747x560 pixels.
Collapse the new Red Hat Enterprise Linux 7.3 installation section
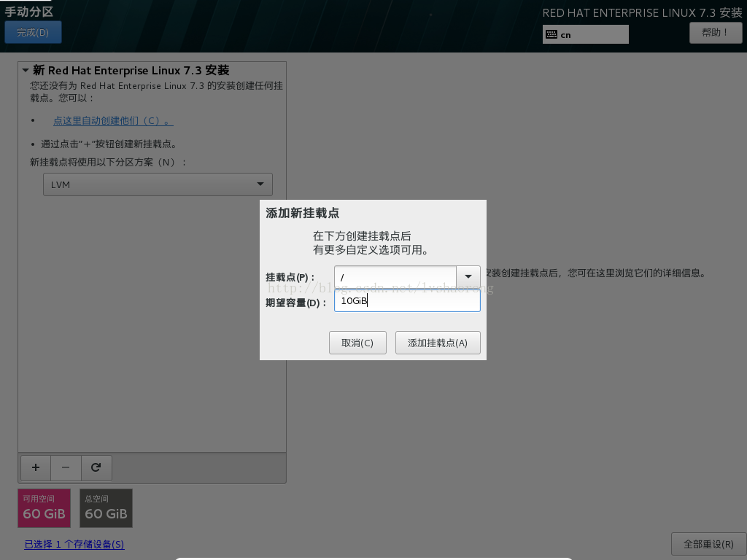point(26,71)
